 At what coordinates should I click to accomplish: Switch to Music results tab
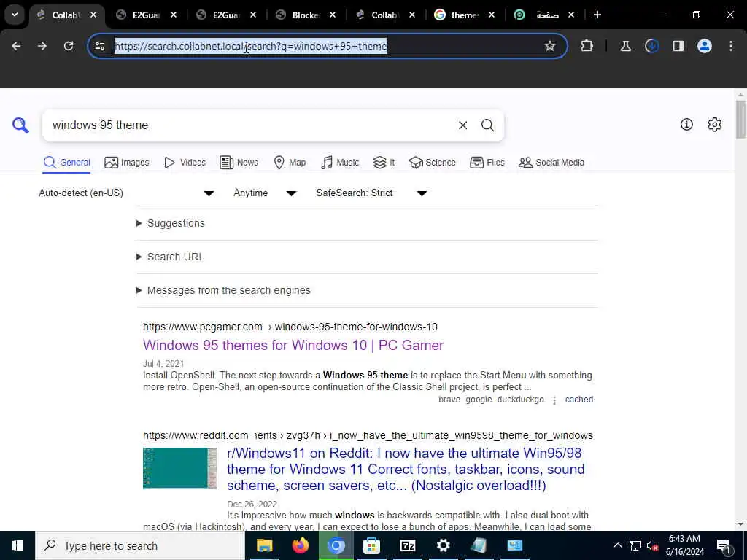pos(340,163)
